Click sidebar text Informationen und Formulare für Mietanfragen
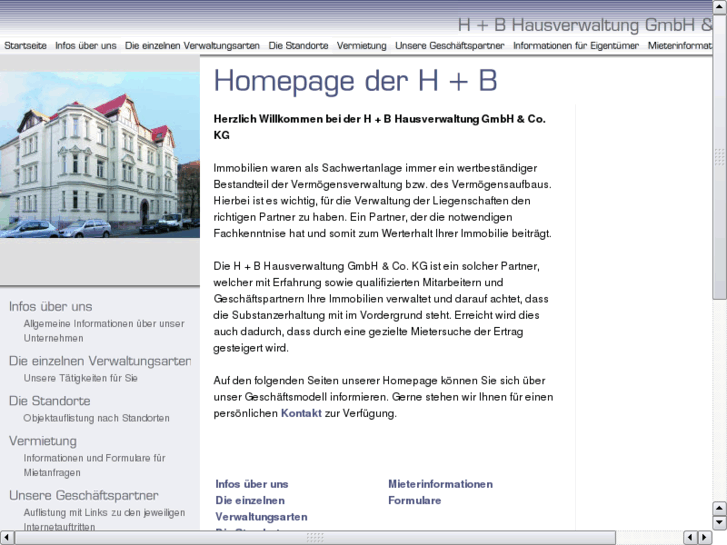The width and height of the screenshot is (727, 545). (x=95, y=465)
